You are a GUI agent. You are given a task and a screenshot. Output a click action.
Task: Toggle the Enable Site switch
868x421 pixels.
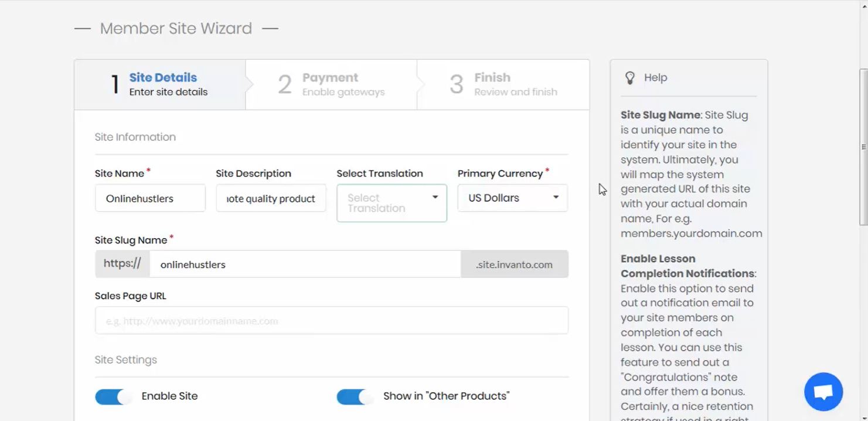click(114, 396)
